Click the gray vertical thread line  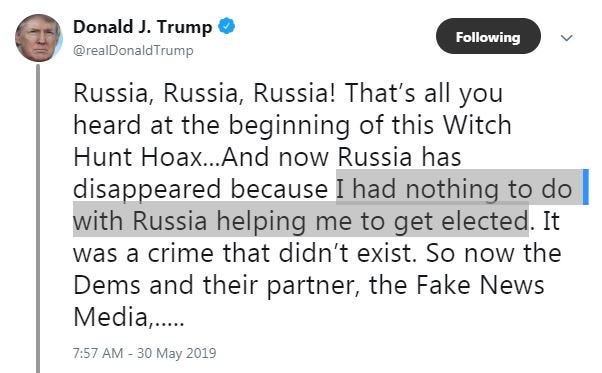[38, 218]
